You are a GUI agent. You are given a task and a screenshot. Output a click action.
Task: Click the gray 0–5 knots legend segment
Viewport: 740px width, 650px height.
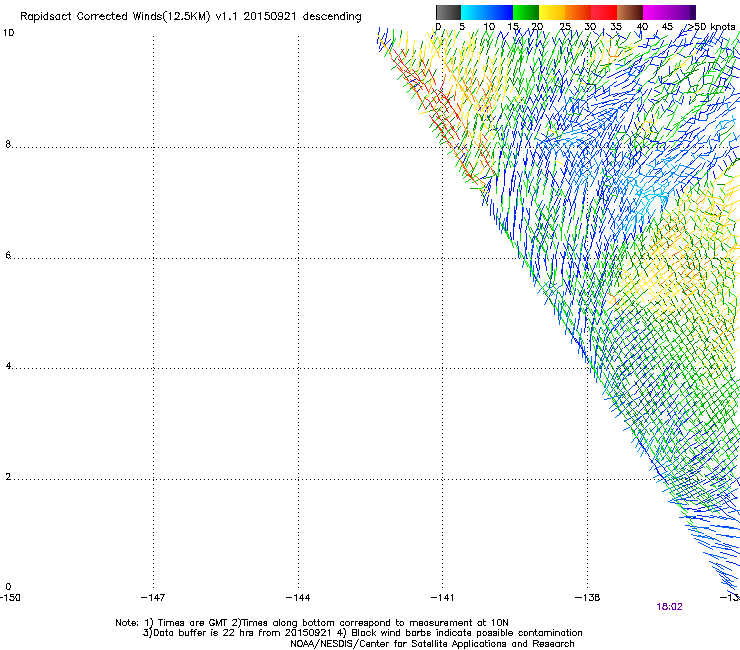448,12
